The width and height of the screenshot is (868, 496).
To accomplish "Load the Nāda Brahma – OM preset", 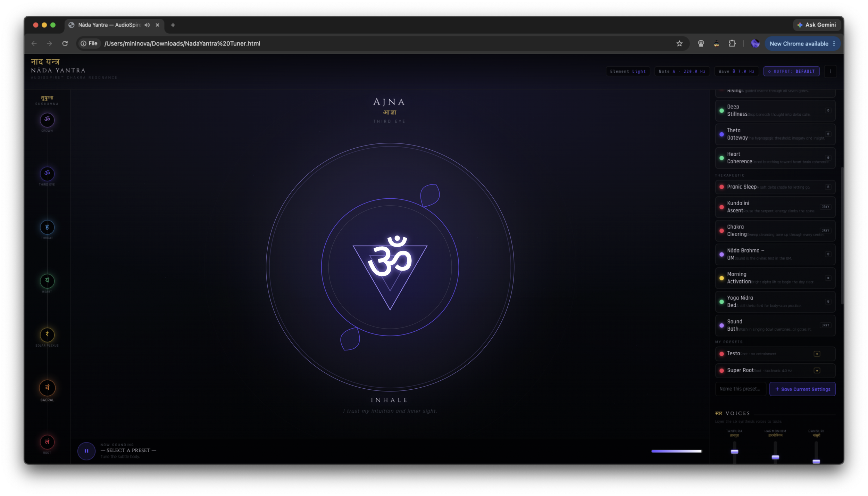I will point(775,254).
